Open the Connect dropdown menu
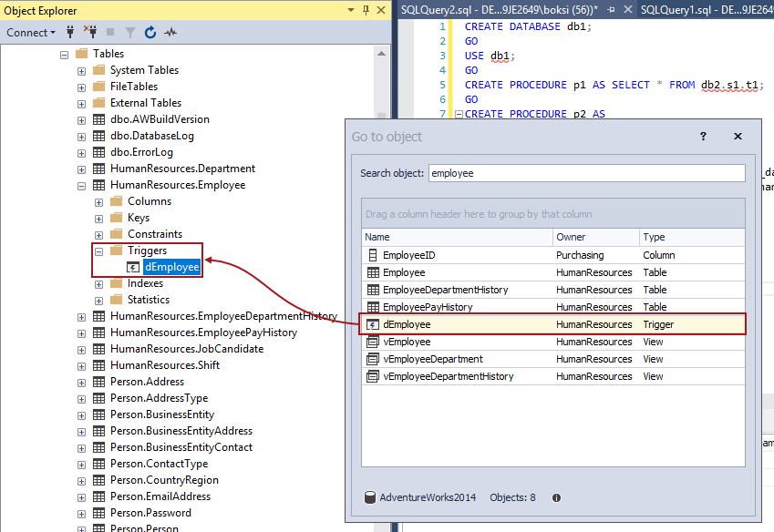The height and width of the screenshot is (532, 774). (x=30, y=33)
